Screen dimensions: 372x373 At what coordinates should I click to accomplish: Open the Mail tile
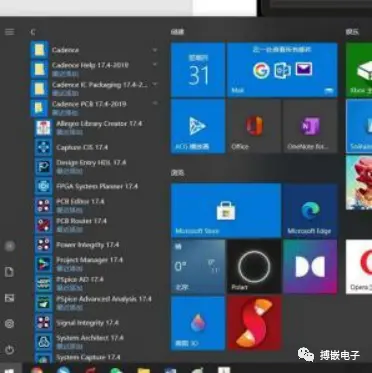pyautogui.click(x=282, y=70)
